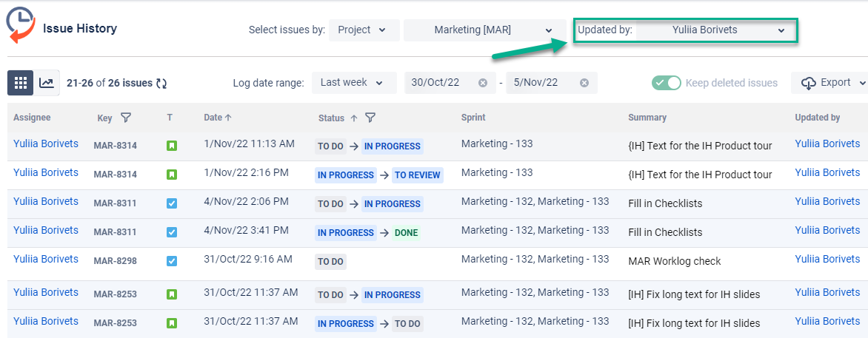The image size is (868, 338).
Task: Select date 31/Oct/22 9:16 AM
Action: [248, 259]
